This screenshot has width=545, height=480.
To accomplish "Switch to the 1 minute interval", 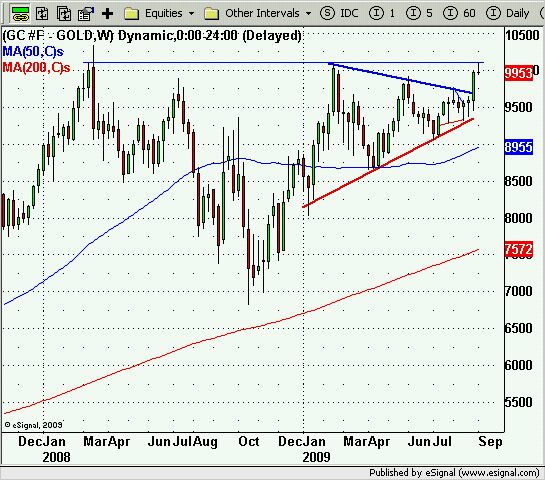I will click(x=382, y=13).
